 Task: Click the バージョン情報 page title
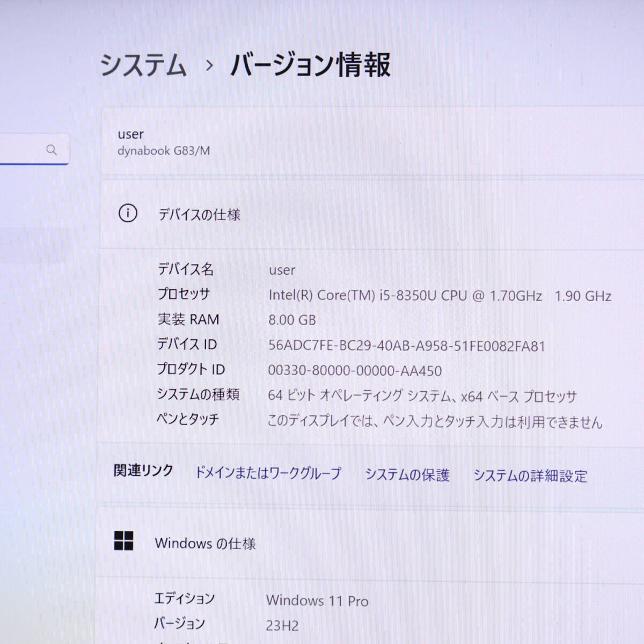(310, 65)
